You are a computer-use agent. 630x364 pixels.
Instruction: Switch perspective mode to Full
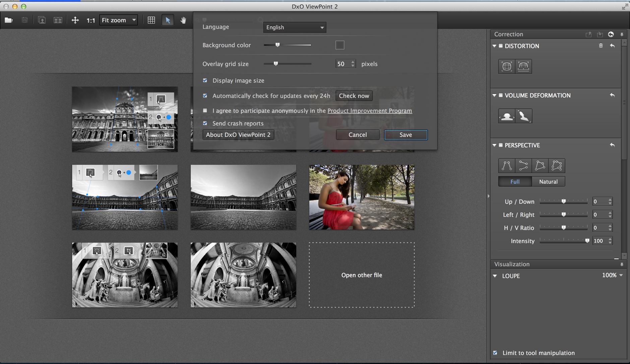[515, 181]
